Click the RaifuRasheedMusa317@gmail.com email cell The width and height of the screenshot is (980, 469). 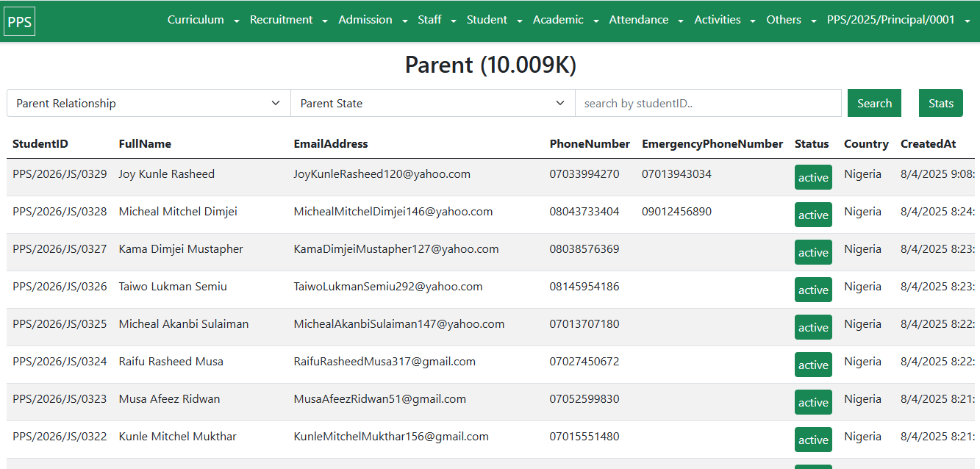click(385, 362)
